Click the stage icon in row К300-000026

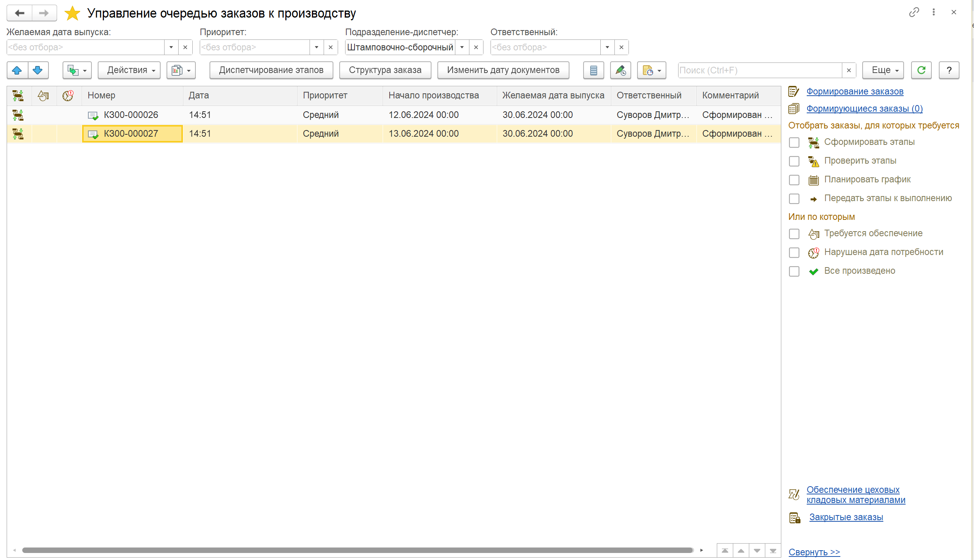(x=18, y=115)
